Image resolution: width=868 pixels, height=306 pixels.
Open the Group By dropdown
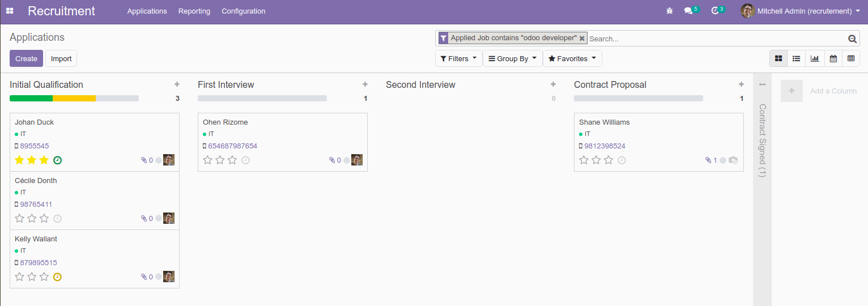click(x=512, y=58)
